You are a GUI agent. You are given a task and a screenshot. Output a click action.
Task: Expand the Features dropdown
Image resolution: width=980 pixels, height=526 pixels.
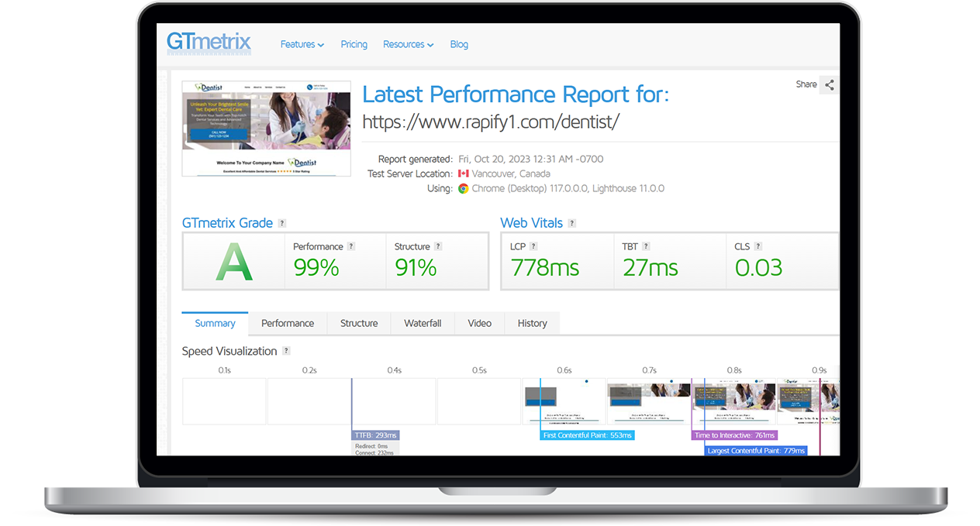(x=302, y=44)
